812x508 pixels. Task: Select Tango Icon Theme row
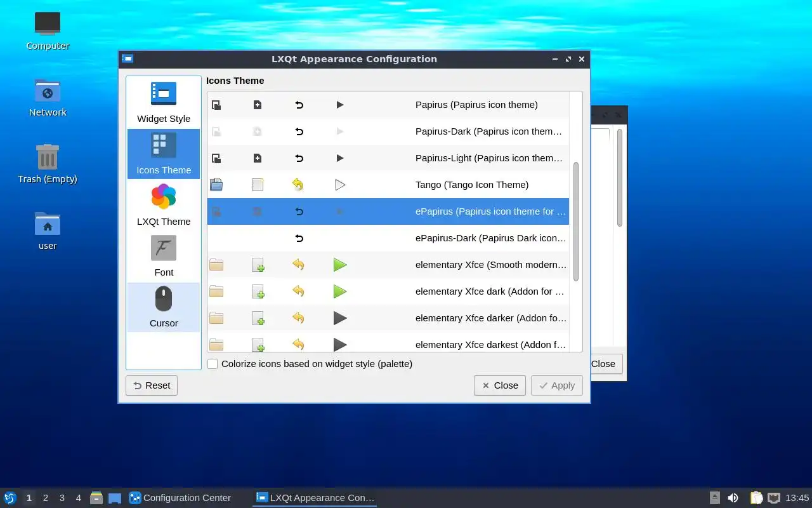(388, 185)
